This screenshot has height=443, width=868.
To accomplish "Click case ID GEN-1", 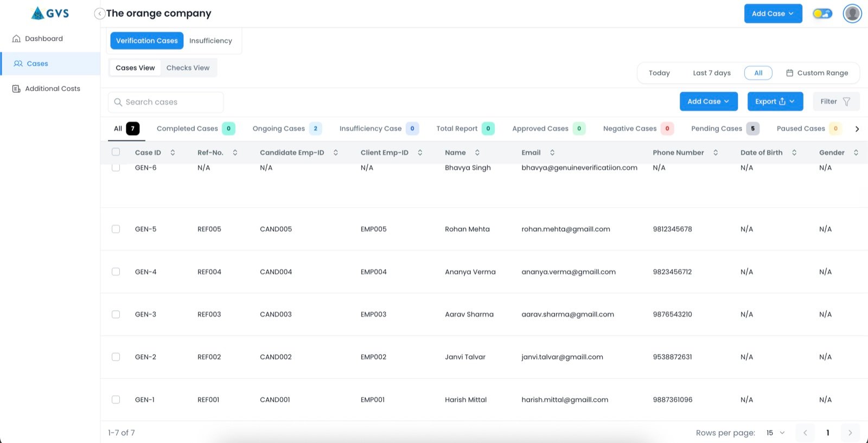I will point(145,400).
